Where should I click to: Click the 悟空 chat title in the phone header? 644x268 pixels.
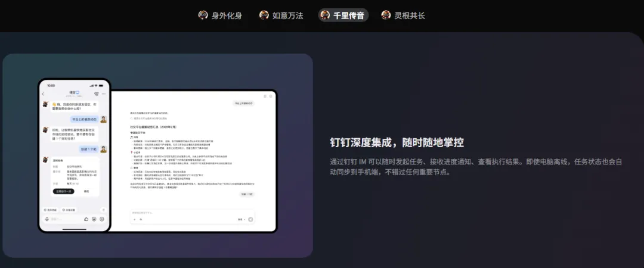[74, 93]
